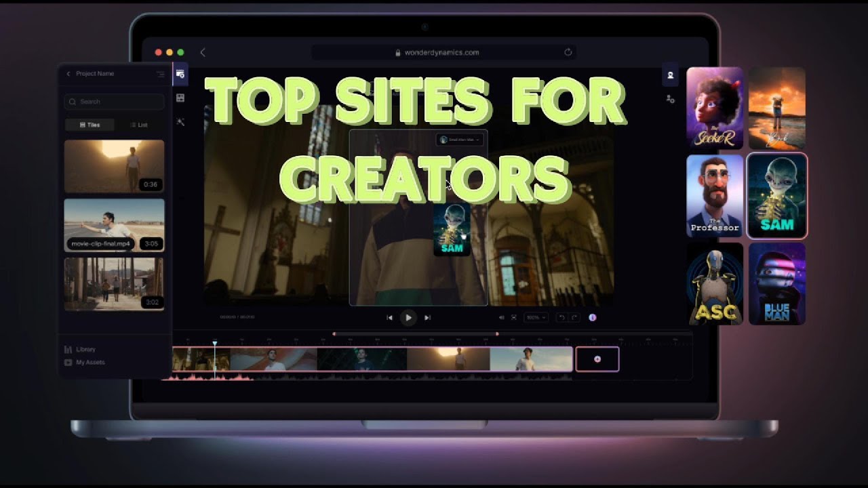Switch to List view
This screenshot has width=868, height=488.
pos(138,125)
